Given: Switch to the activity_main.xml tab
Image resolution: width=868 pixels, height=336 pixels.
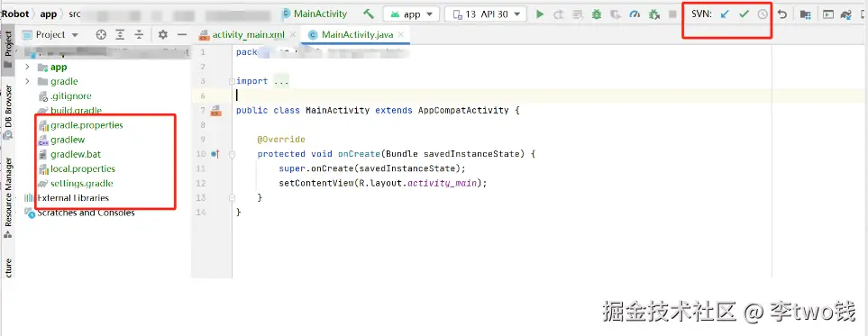Looking at the screenshot, I should 249,35.
